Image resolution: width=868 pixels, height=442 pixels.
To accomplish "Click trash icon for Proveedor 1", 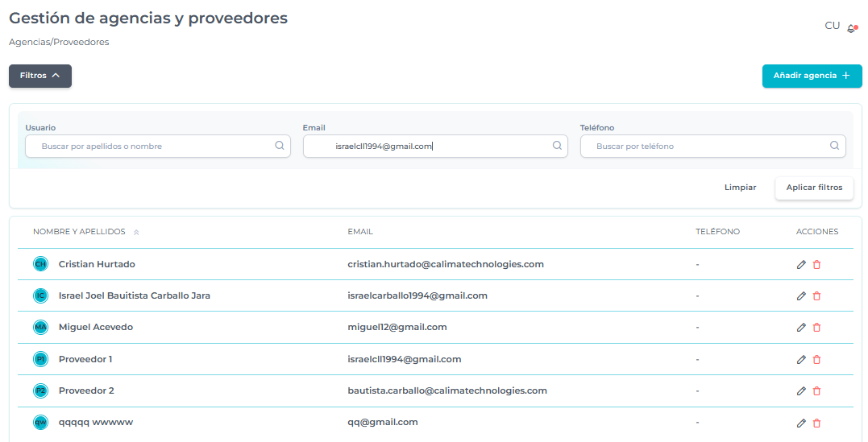I will (x=816, y=360).
